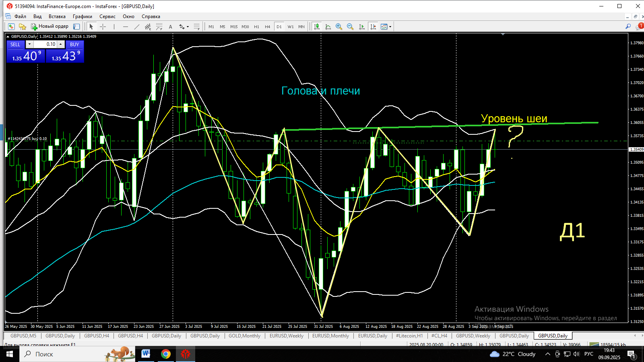Click the zoom in chart icon
This screenshot has width=644, height=362.
[x=339, y=27]
